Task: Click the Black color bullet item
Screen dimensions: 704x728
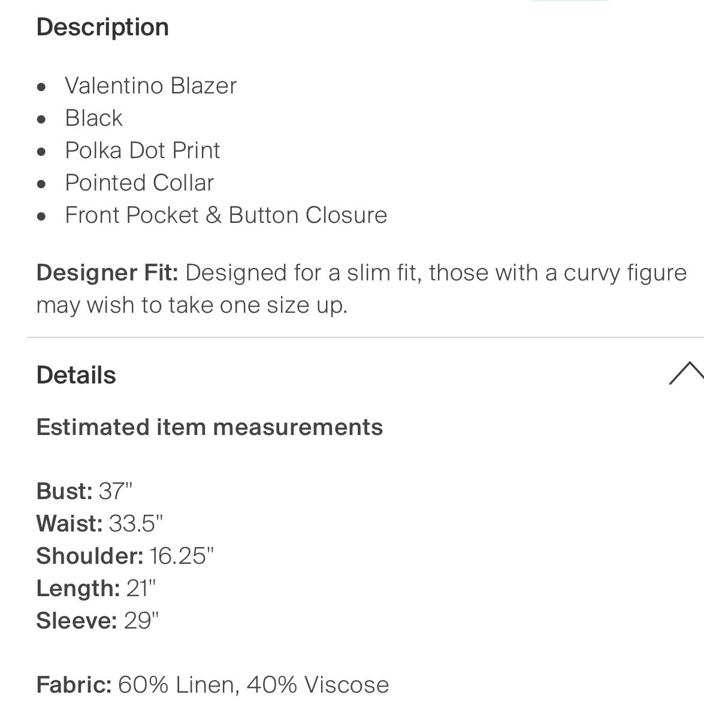Action: 93,118
